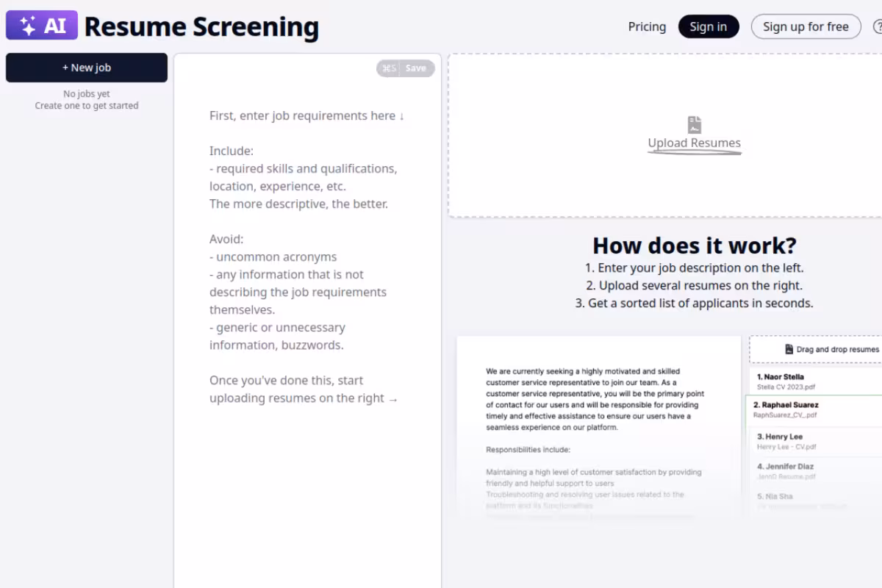Open the Pricing page

pyautogui.click(x=647, y=26)
